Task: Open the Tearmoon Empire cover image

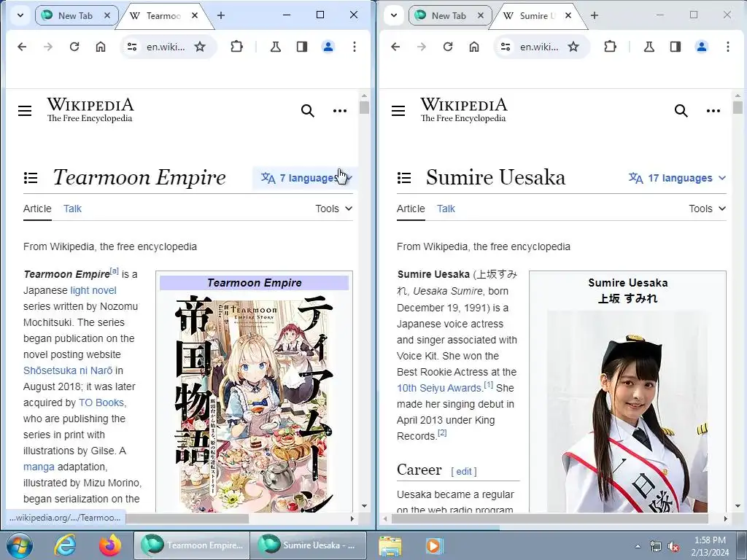Action: click(x=255, y=402)
